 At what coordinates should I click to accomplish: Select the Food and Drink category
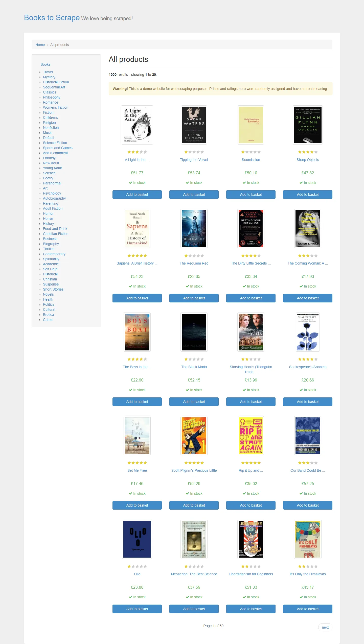coord(55,229)
